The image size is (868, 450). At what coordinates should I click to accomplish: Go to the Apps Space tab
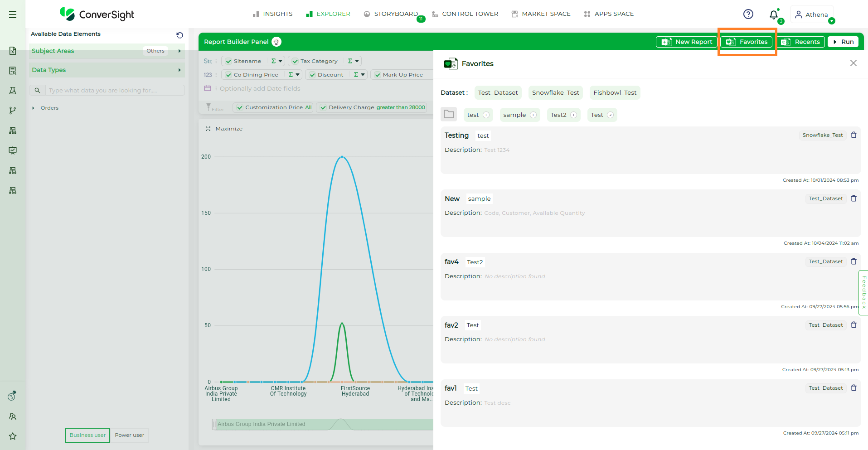coord(609,14)
